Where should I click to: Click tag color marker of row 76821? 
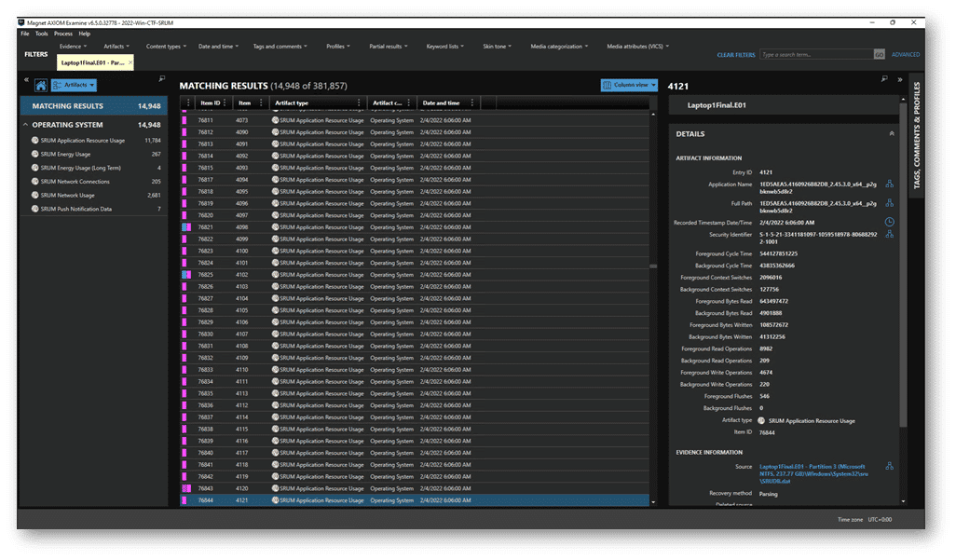coord(186,227)
